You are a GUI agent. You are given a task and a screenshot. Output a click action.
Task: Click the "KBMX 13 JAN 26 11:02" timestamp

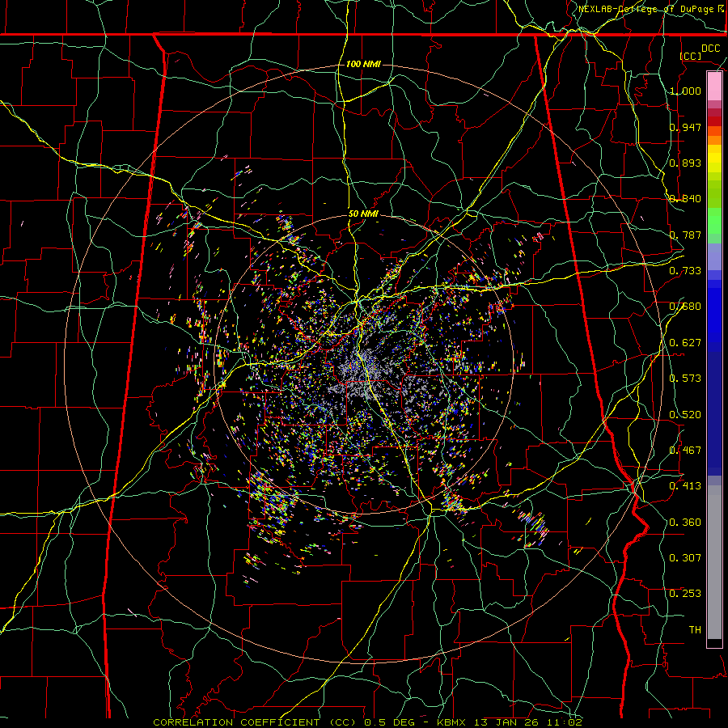(510, 722)
